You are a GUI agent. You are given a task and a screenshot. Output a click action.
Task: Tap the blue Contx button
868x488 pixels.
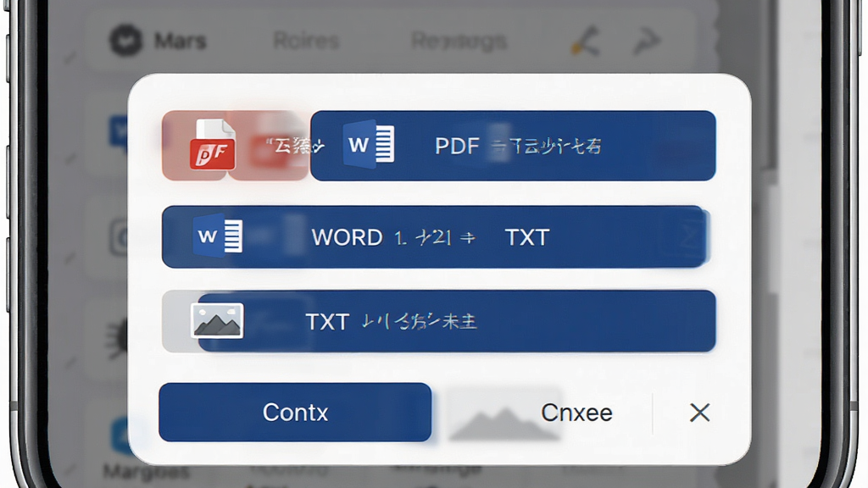pyautogui.click(x=295, y=413)
